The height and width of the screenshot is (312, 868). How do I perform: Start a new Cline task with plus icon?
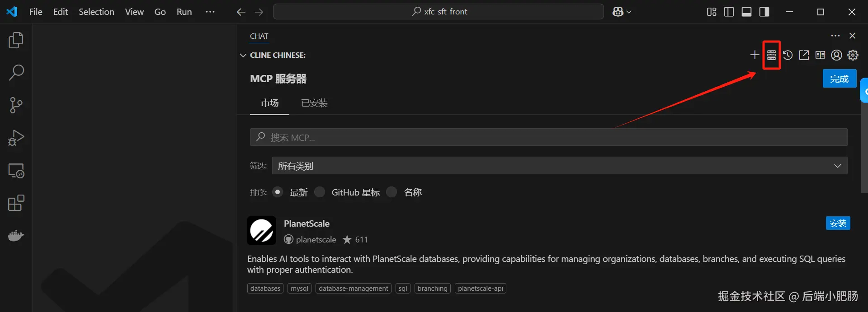click(755, 55)
